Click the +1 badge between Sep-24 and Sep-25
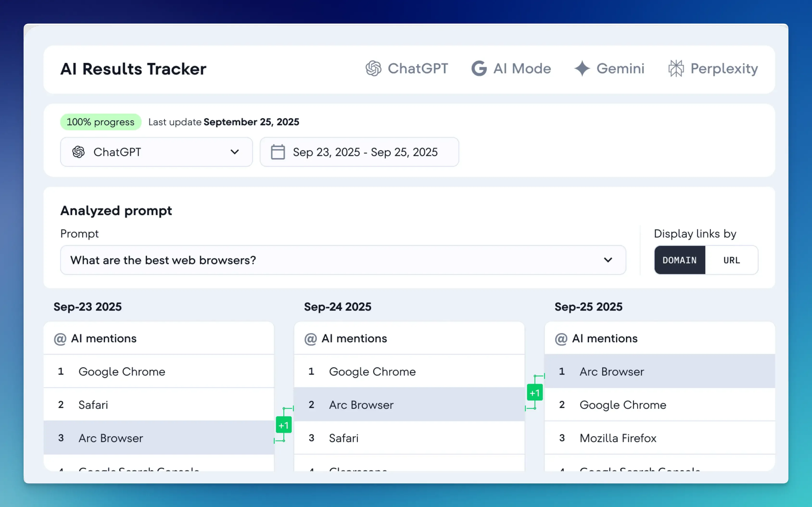The height and width of the screenshot is (507, 812). [534, 393]
